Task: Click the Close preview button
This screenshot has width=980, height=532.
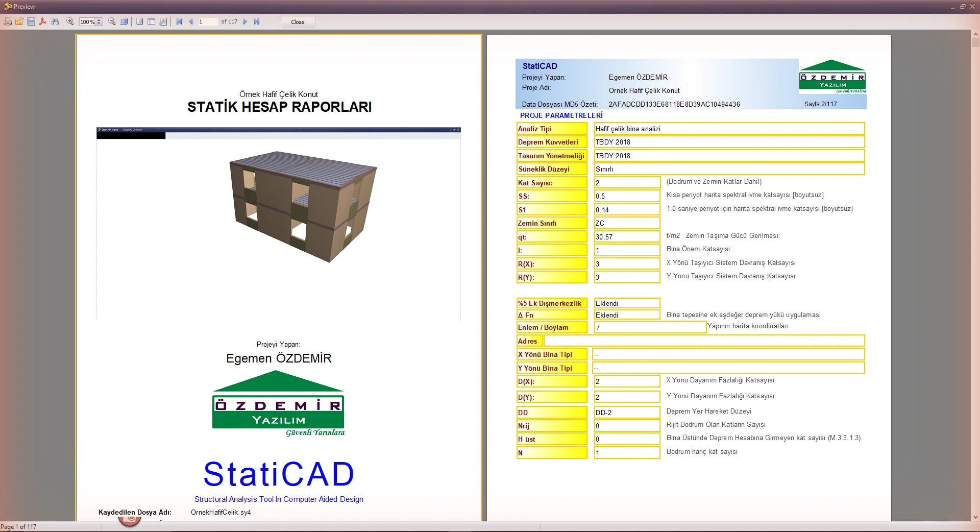Action: 298,22
